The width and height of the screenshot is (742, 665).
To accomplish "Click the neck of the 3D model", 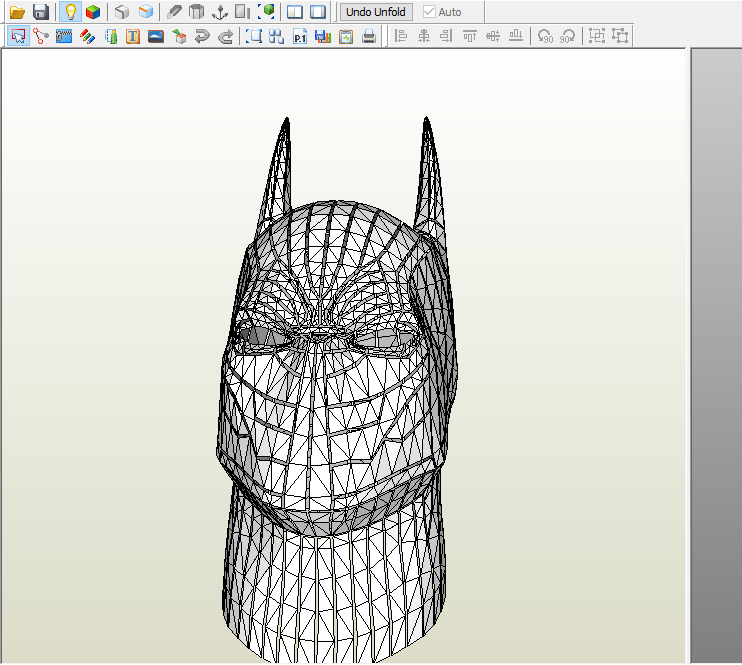I will click(334, 582).
